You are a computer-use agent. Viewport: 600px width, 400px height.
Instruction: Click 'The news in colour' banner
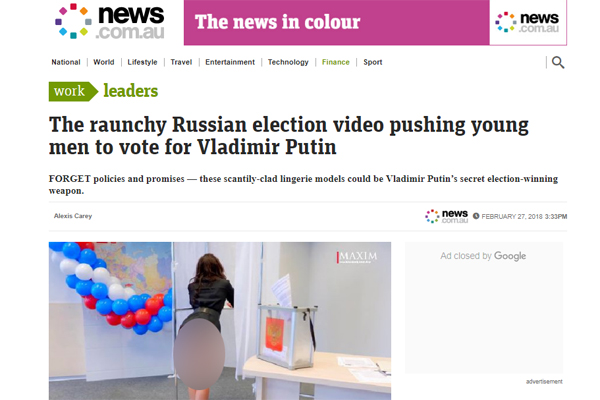click(337, 23)
